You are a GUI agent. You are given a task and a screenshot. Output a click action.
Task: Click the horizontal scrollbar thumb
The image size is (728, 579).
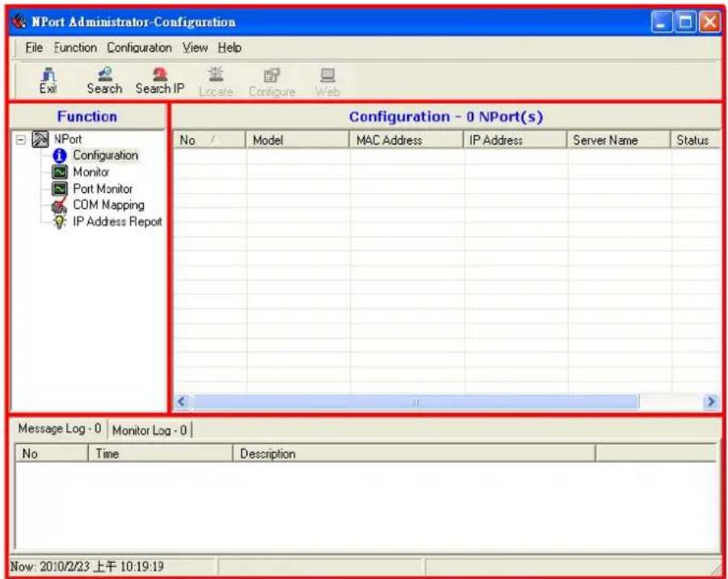click(415, 402)
